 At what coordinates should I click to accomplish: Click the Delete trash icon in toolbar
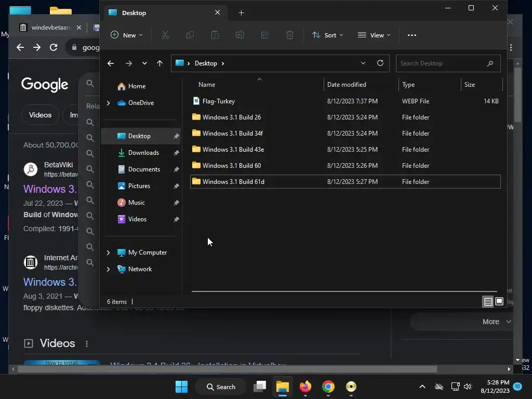point(290,35)
